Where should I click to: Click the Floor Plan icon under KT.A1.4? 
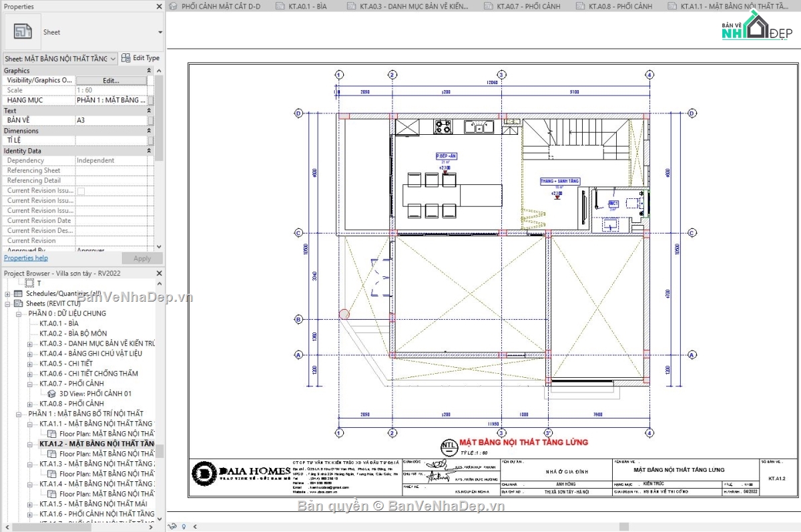[53, 494]
